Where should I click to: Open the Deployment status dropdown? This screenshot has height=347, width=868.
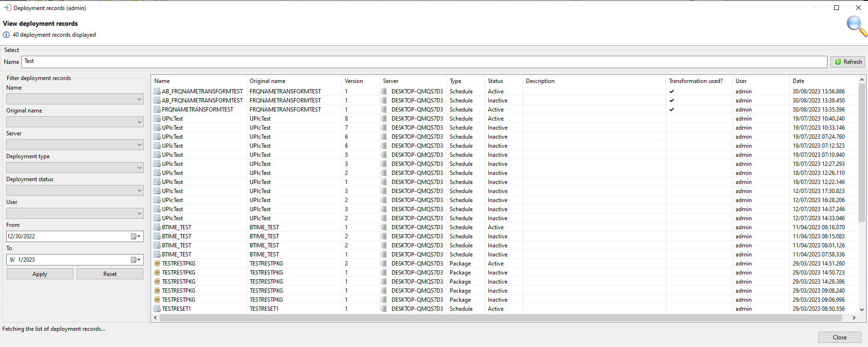tap(75, 191)
